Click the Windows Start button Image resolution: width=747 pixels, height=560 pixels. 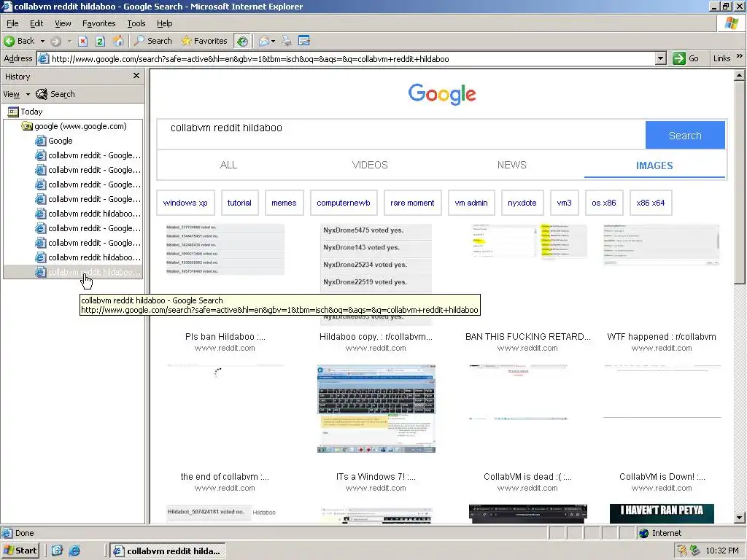20,551
